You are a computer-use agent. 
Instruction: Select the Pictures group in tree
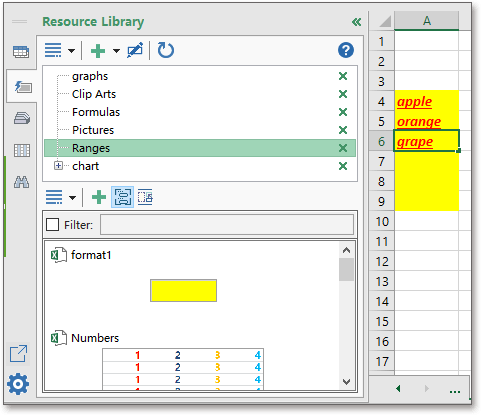pyautogui.click(x=93, y=130)
